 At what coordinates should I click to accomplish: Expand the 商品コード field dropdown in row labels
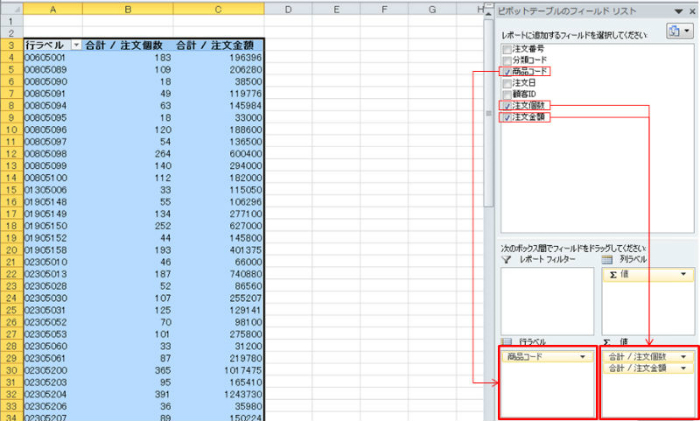(584, 356)
